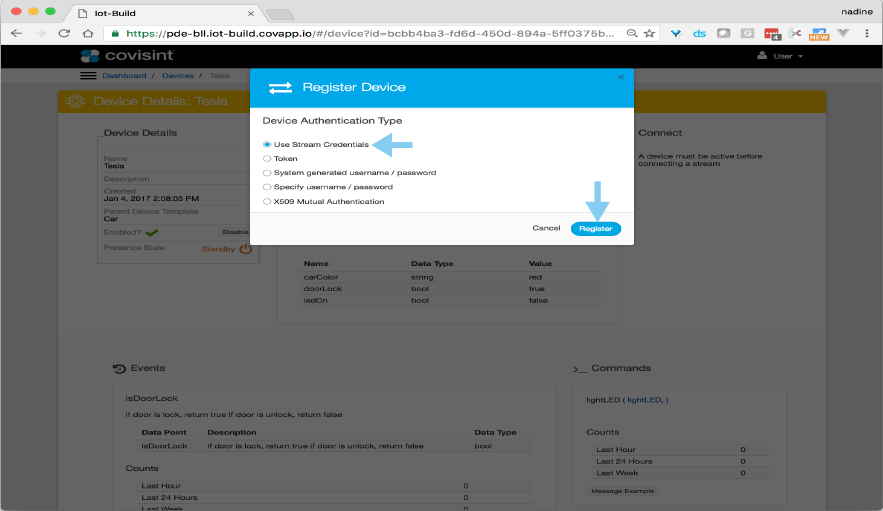Click the browser reload page icon
Viewport: 883px width, 511px height.
pyautogui.click(x=63, y=33)
